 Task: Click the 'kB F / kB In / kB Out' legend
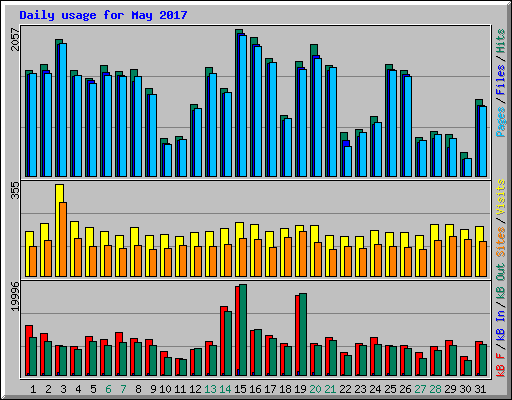pyautogui.click(x=501, y=320)
